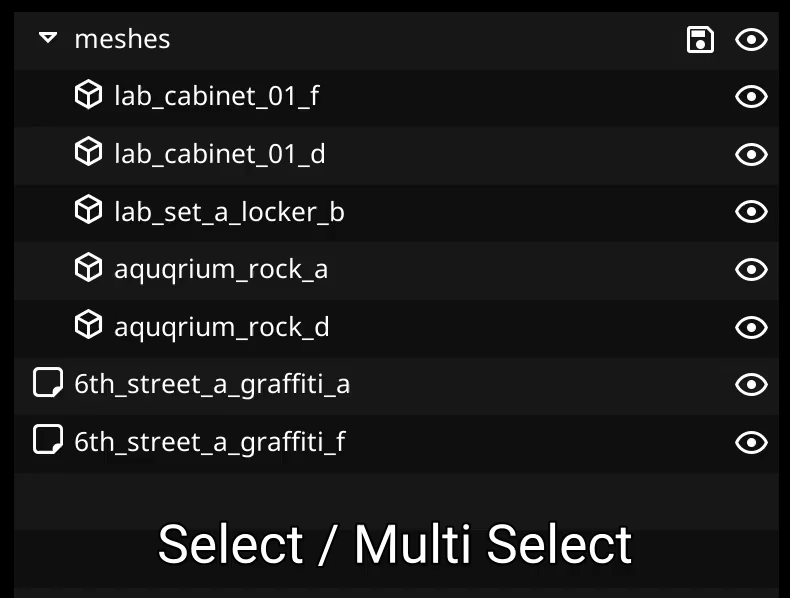
Task: Toggle visibility of the meshes group
Action: pyautogui.click(x=751, y=40)
